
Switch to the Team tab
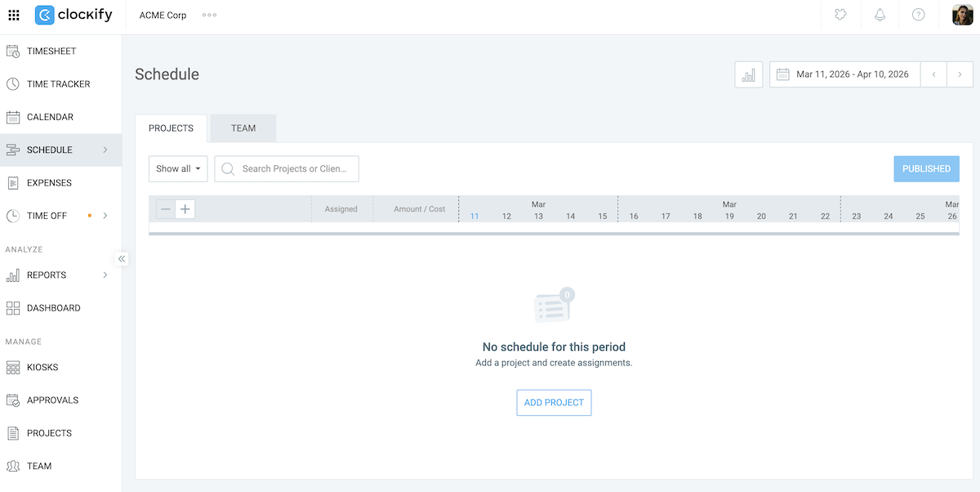pos(243,128)
